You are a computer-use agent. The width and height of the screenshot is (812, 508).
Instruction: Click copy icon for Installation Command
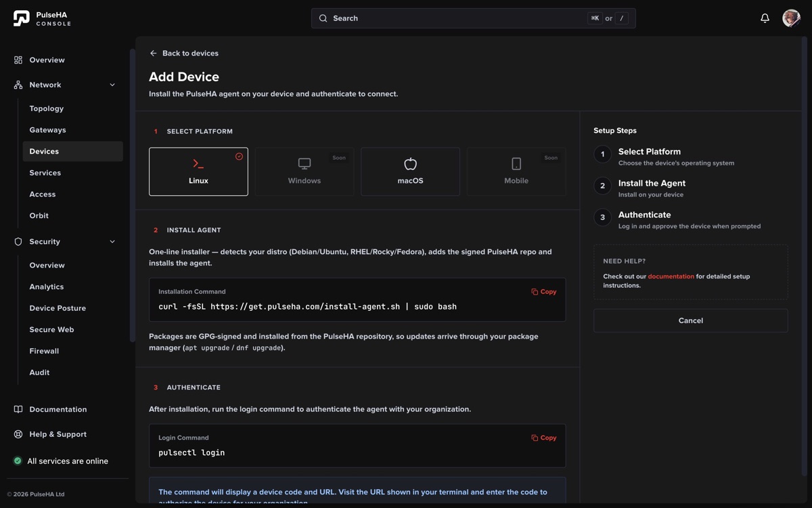pos(535,292)
